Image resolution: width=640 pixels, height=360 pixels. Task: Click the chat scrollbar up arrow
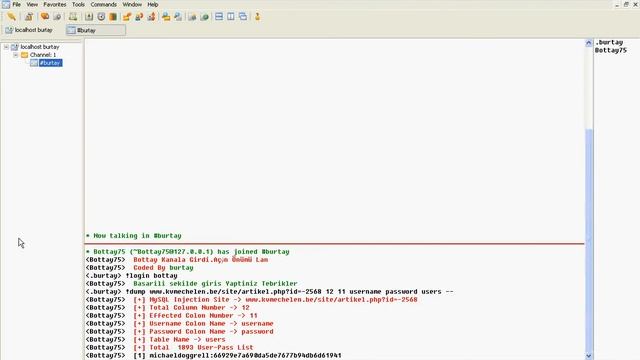pyautogui.click(x=589, y=43)
